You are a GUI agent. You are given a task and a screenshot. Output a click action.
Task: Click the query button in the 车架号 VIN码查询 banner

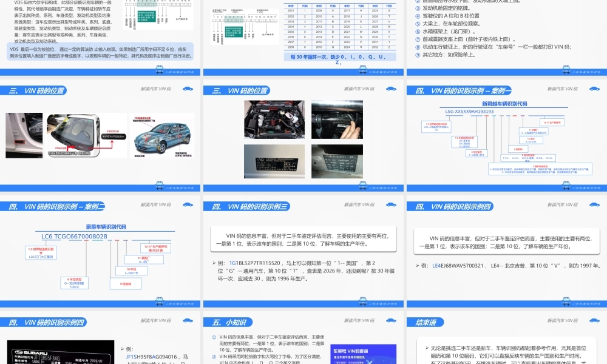point(341,362)
